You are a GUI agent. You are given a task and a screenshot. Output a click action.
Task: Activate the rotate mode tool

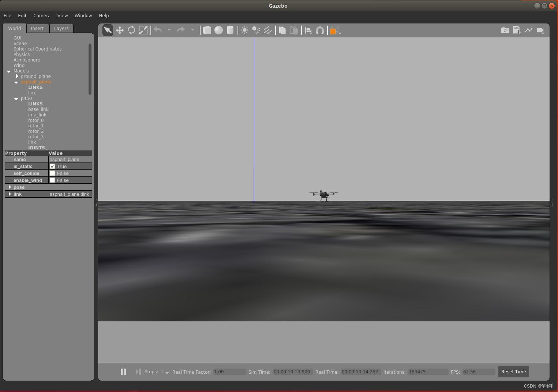(x=131, y=30)
